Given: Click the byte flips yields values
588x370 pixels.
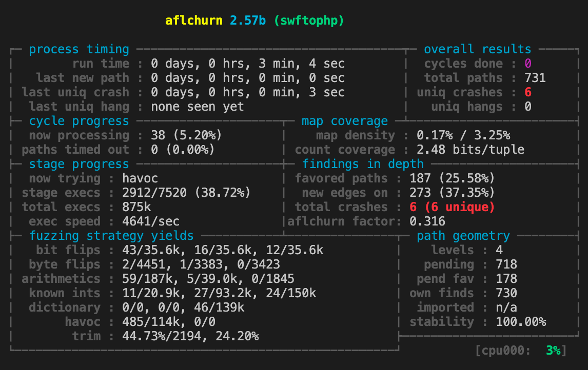Looking at the screenshot, I should click(201, 264).
